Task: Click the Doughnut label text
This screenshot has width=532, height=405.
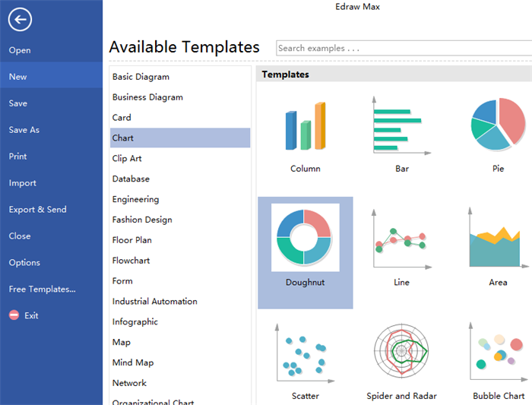Action: [305, 282]
